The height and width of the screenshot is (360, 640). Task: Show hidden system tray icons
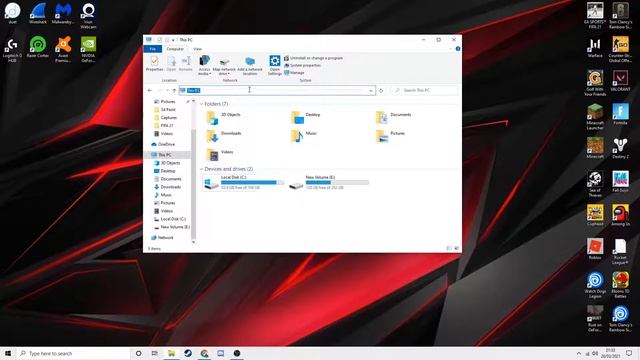(x=579, y=353)
